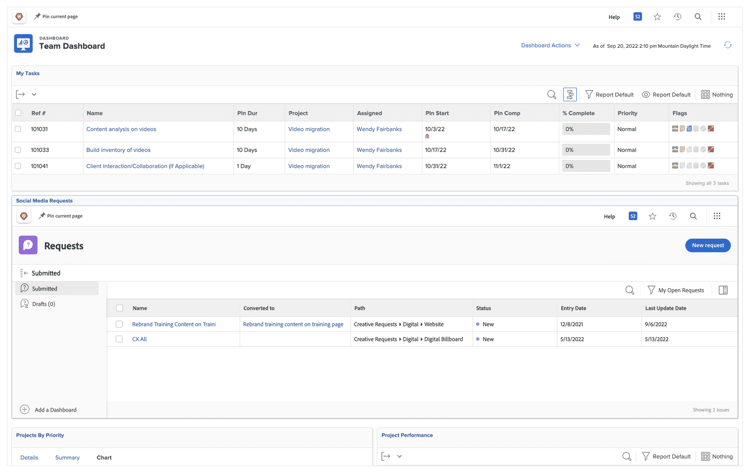Switch to the Summary tab
This screenshot has width=750, height=473.
click(x=67, y=458)
